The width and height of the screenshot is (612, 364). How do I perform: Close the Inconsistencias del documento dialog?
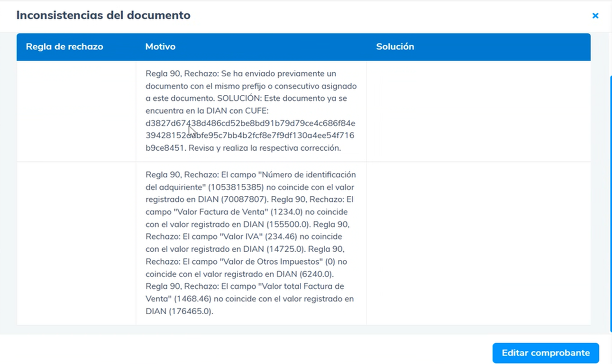pyautogui.click(x=595, y=16)
